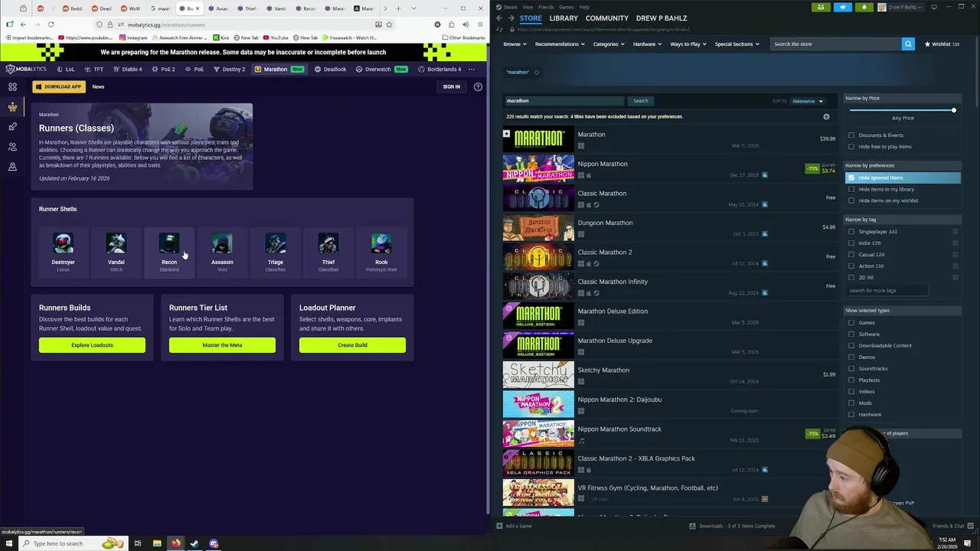Select the Recon runner shell icon
Image resolution: width=980 pixels, height=551 pixels.
point(169,243)
